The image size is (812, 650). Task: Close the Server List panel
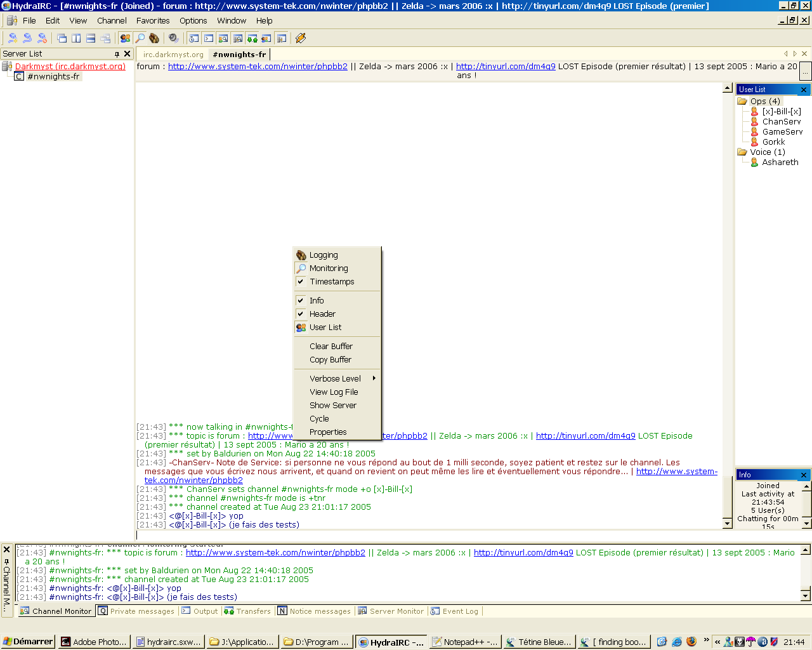click(127, 54)
